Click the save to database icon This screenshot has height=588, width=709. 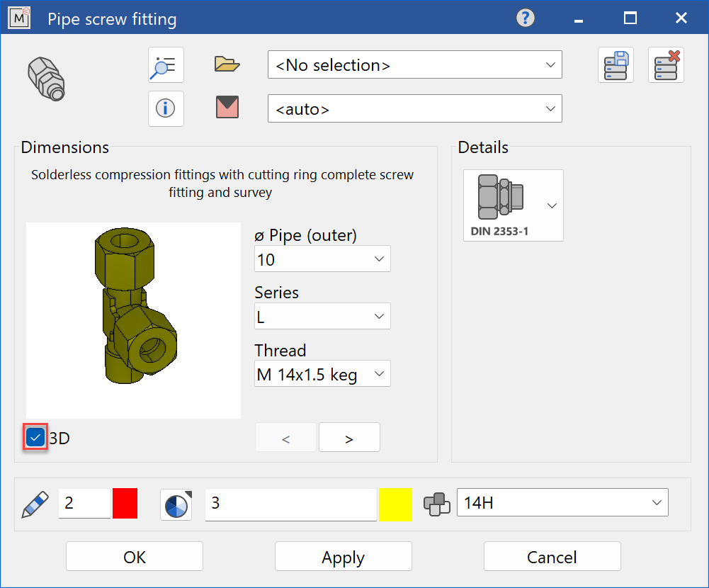pos(616,64)
